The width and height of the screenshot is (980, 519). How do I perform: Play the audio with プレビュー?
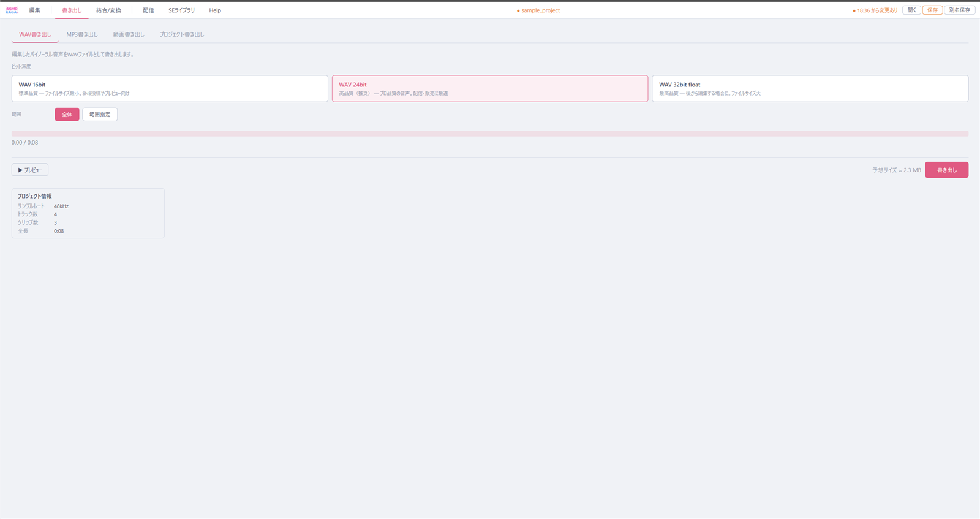tap(30, 170)
